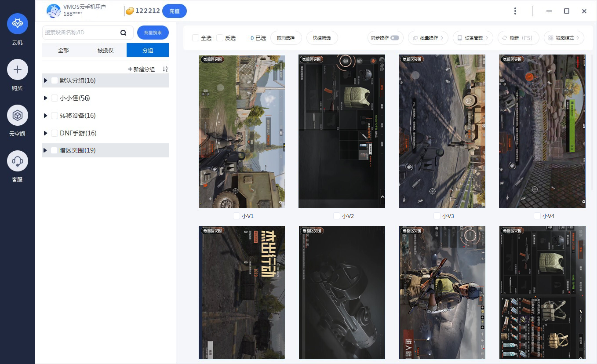Open the 批量操作 batch operations dropdown
Viewport: 597px width, 364px height.
[428, 38]
